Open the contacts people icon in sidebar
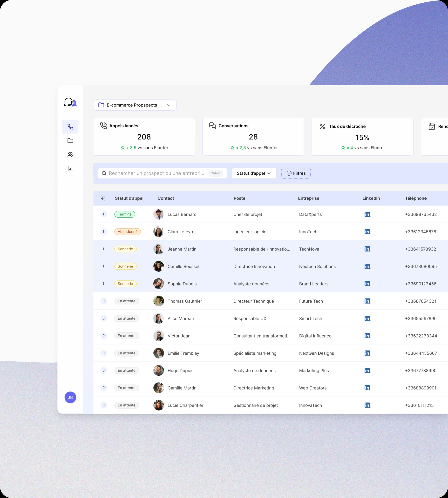This screenshot has height=498, width=448. [x=70, y=155]
